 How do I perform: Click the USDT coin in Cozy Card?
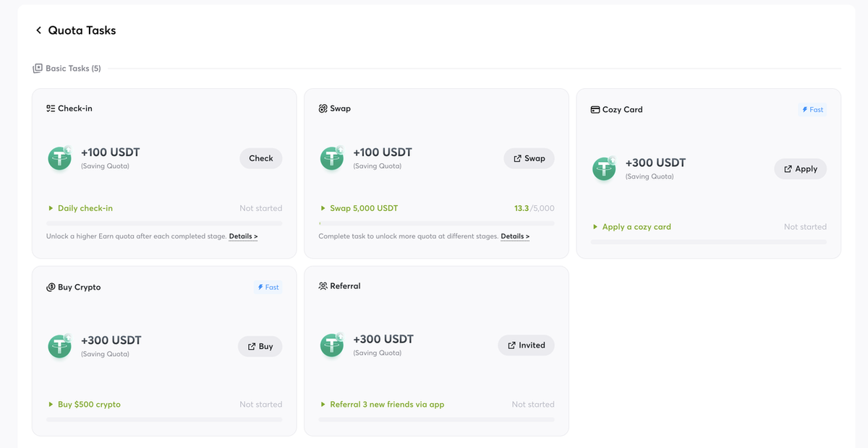point(604,168)
